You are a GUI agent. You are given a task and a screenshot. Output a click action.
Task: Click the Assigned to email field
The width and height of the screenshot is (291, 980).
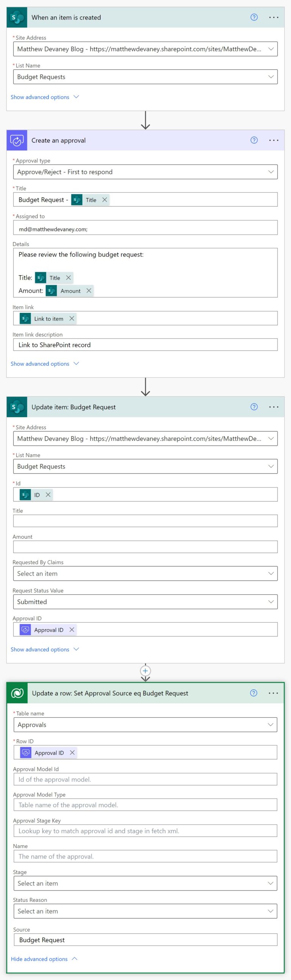coord(145,229)
